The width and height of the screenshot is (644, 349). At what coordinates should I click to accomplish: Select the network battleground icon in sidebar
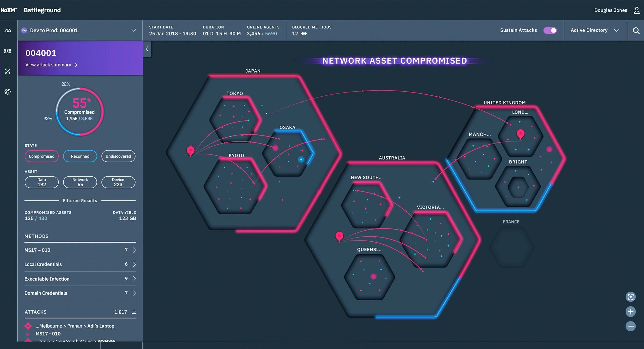point(8,71)
